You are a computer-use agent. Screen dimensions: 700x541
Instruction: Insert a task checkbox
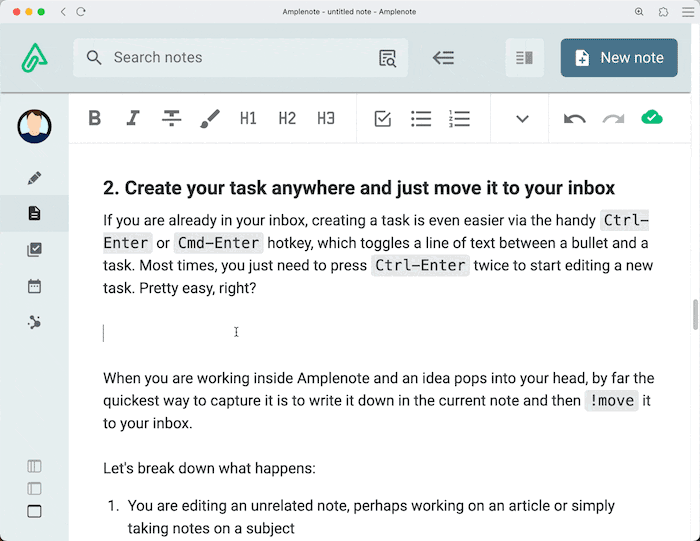[x=383, y=119]
